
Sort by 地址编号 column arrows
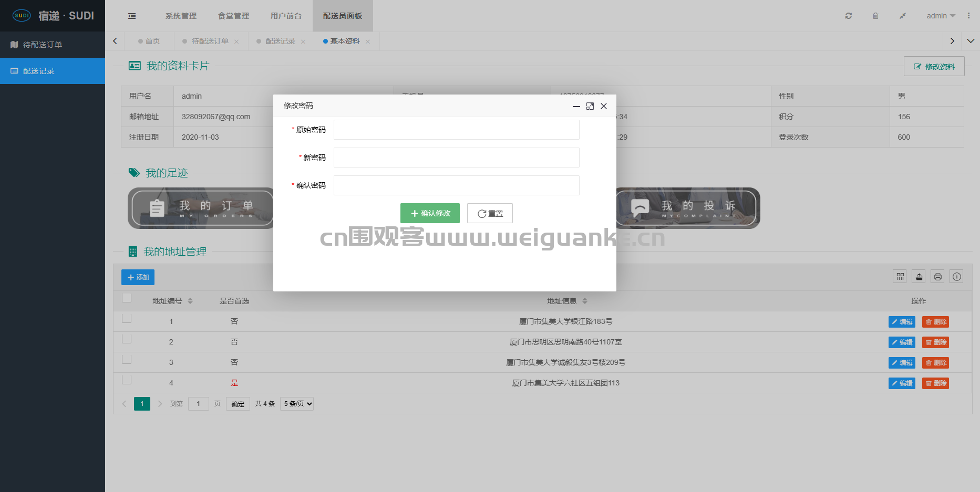[190, 301]
